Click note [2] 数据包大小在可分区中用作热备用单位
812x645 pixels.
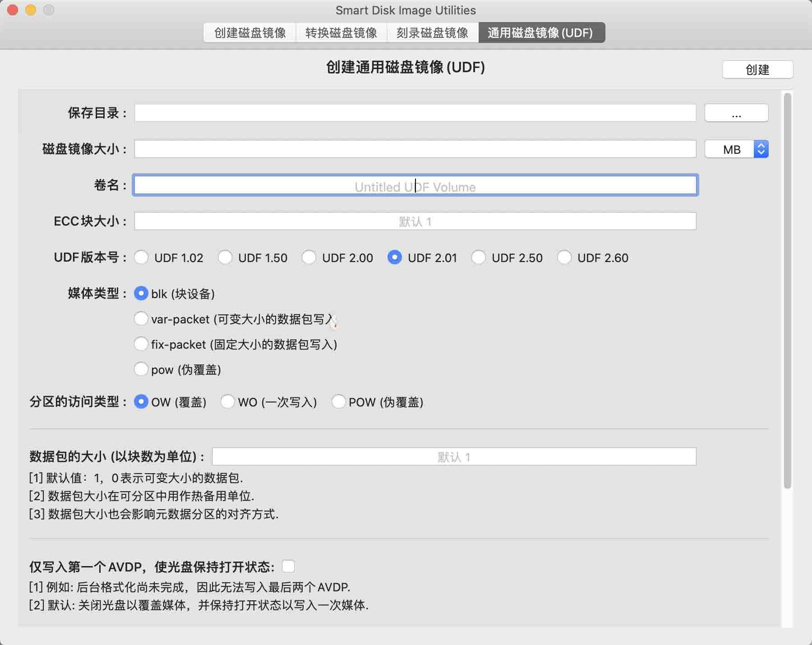click(x=142, y=496)
